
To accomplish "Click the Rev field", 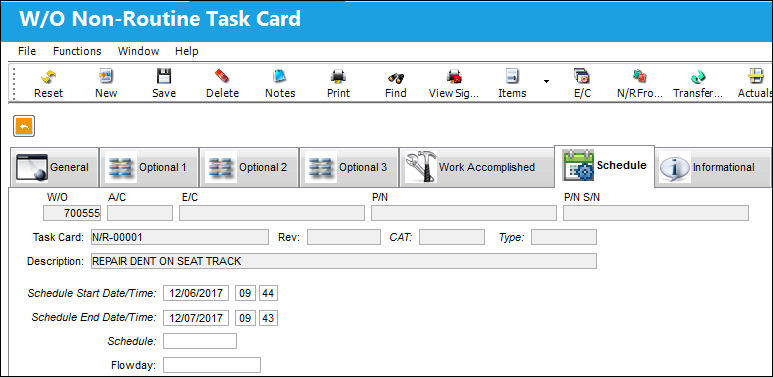I will pos(344,237).
